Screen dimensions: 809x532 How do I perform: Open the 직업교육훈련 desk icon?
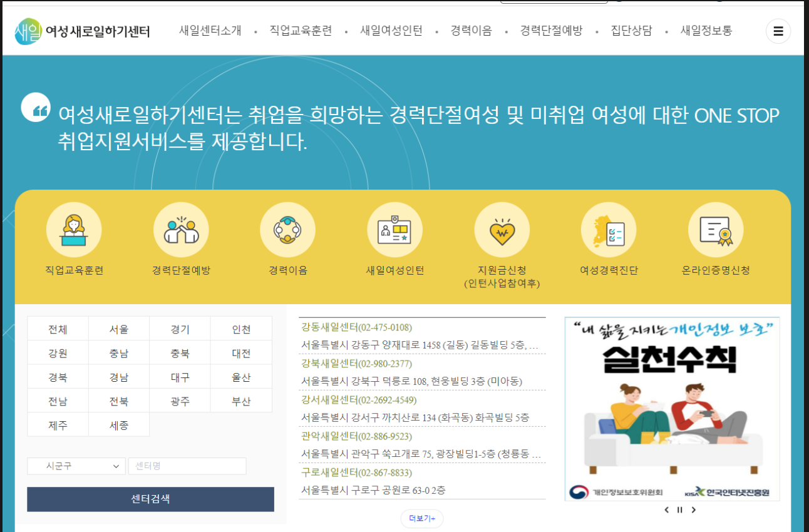(74, 230)
